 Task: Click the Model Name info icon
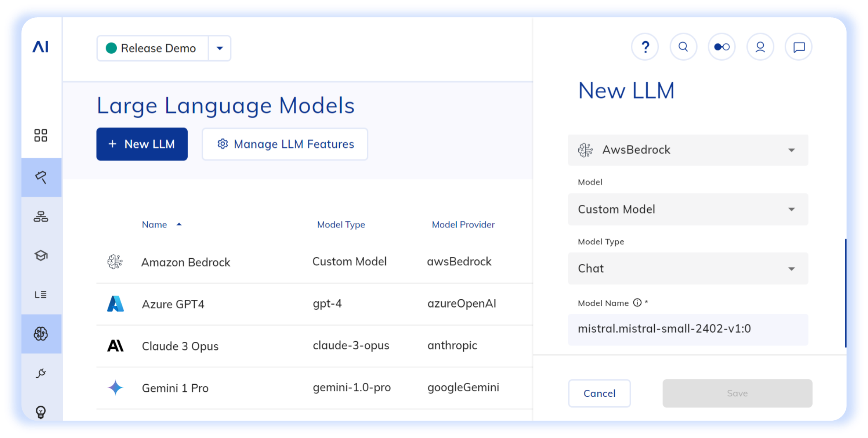point(637,303)
